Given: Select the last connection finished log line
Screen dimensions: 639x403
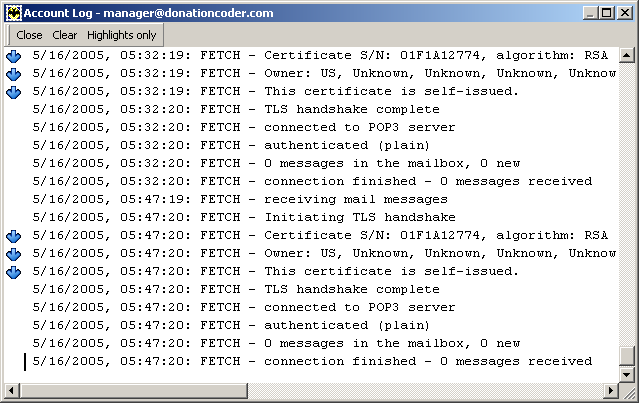Looking at the screenshot, I should pyautogui.click(x=312, y=361).
